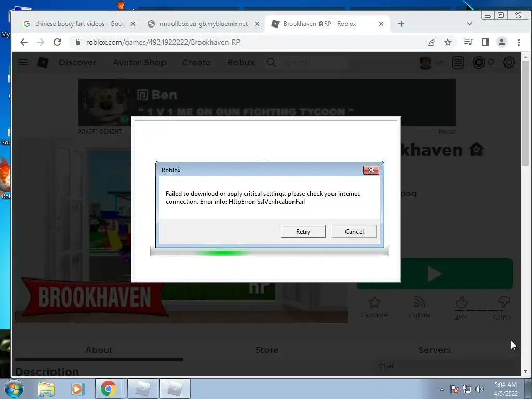Switch to the chinese booty fart videos Google tab
Screen dimensions: 532x399
click(79, 24)
